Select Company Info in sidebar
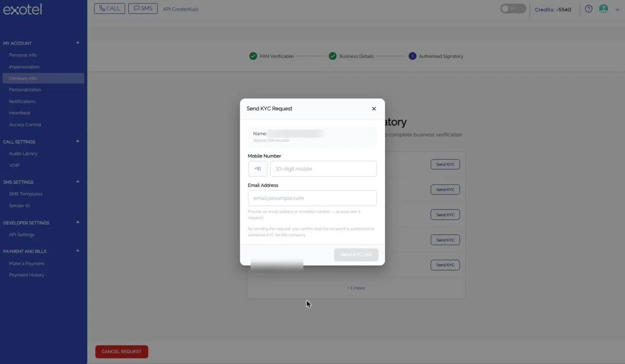This screenshot has width=625, height=364. click(43, 78)
